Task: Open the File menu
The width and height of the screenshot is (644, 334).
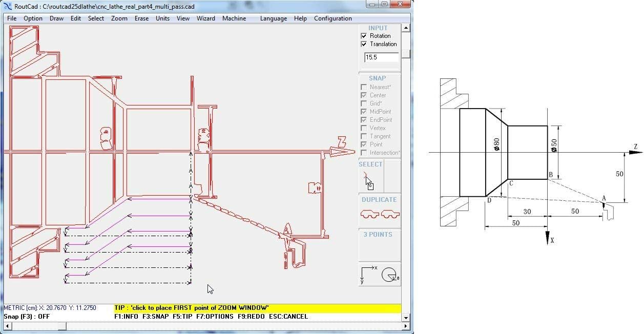Action: (x=12, y=18)
